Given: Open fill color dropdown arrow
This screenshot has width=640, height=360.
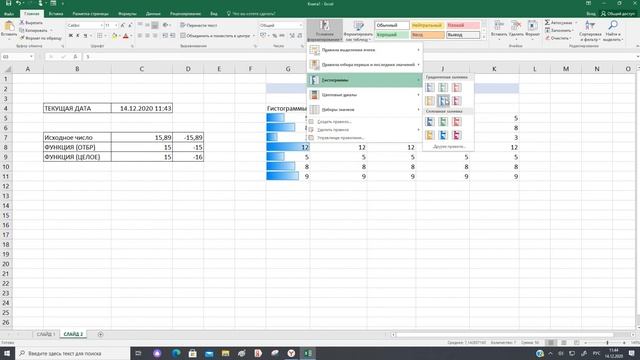Looking at the screenshot, I should (x=120, y=36).
